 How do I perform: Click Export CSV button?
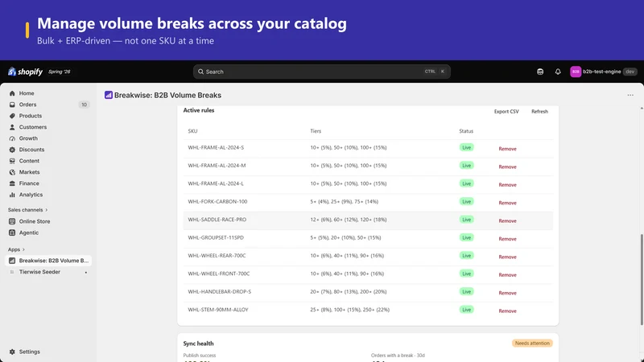click(506, 112)
